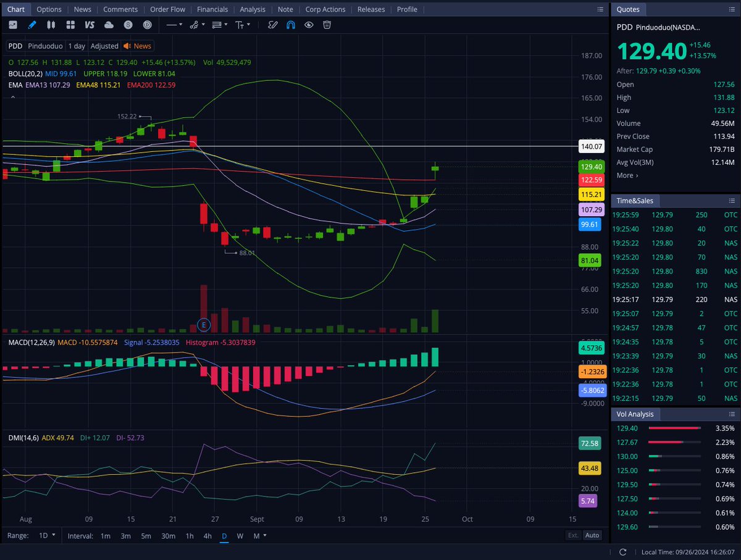Screen dimensions: 741x560
Task: Refresh using the status bar reload icon
Action: click(624, 552)
